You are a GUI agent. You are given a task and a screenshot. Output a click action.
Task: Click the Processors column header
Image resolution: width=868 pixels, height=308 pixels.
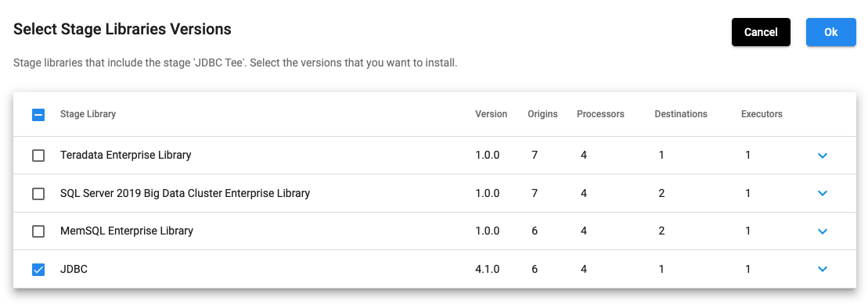(600, 114)
